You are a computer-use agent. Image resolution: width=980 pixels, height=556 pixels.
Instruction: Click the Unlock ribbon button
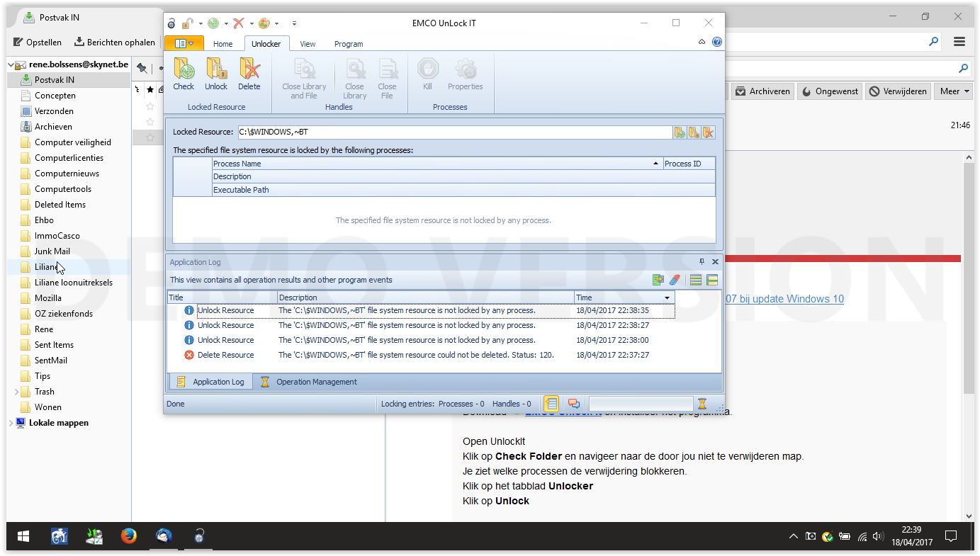pyautogui.click(x=216, y=74)
